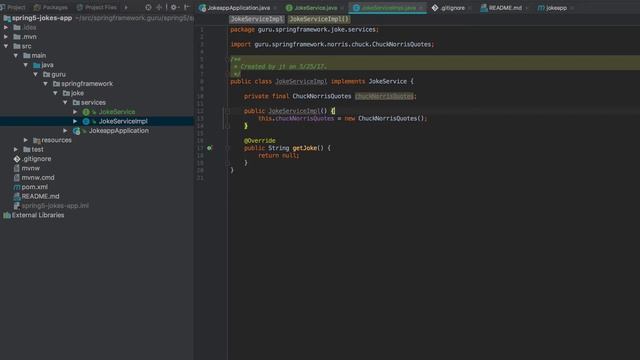Click the JokeServiceImpl breadcrumb
This screenshot has width=640, height=360.
click(256, 19)
